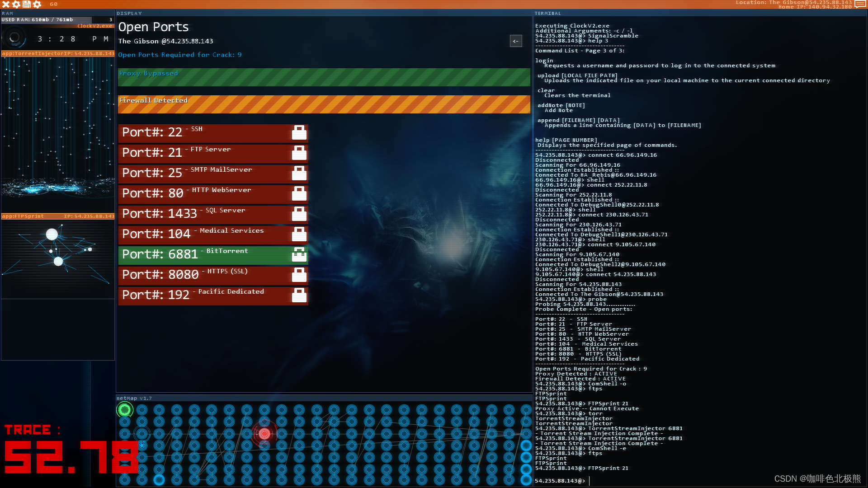The width and height of the screenshot is (868, 488).
Task: Click the red highlighted node on netMap
Action: pyautogui.click(x=264, y=434)
